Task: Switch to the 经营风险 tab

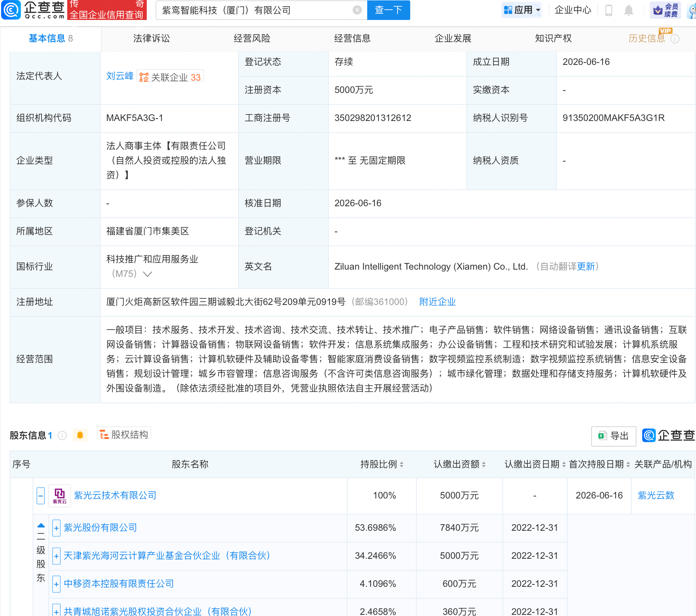Action: pos(252,38)
